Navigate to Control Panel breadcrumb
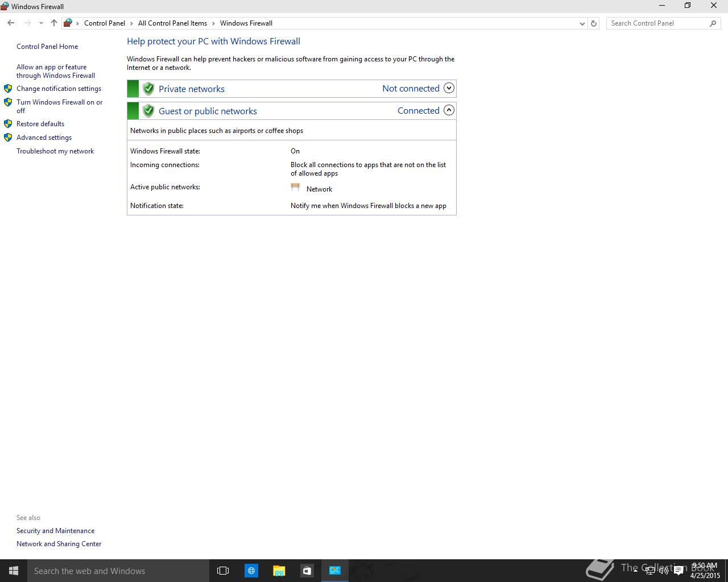 coord(105,23)
